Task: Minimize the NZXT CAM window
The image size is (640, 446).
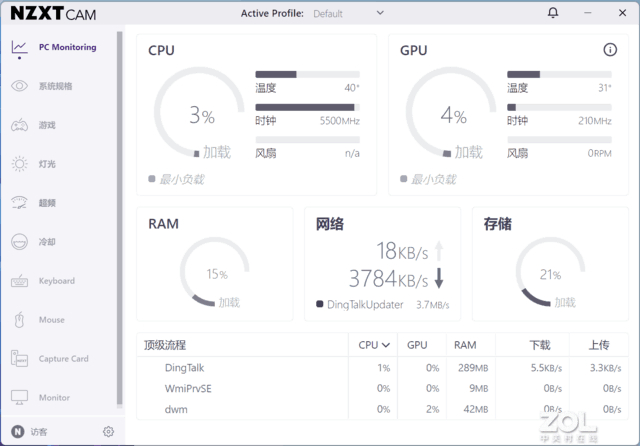Action: coord(587,13)
